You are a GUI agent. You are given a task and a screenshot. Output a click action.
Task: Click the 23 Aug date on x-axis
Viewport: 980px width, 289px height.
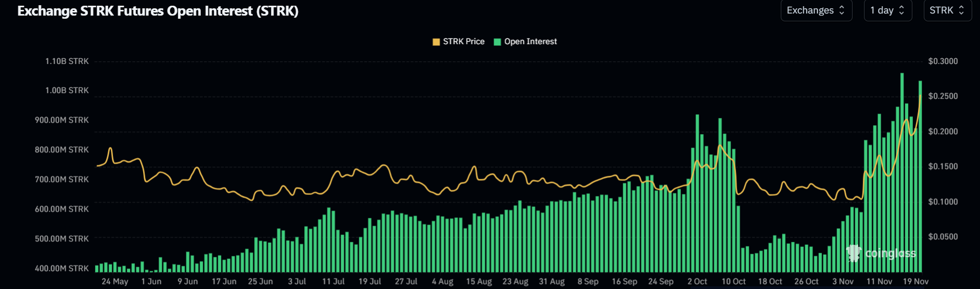coord(515,281)
